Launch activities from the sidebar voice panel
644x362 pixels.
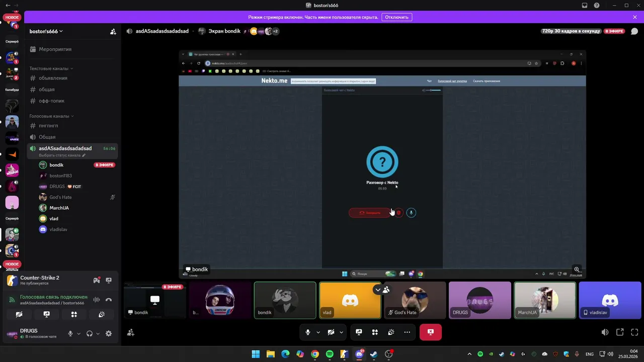pos(74,314)
